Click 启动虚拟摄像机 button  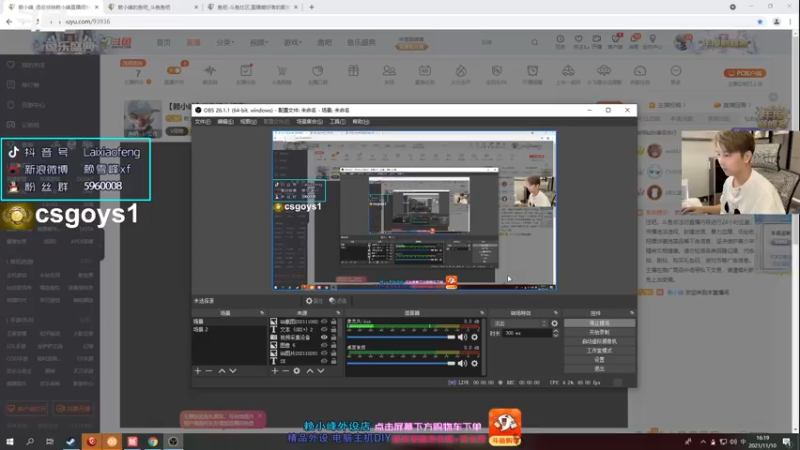(x=599, y=341)
